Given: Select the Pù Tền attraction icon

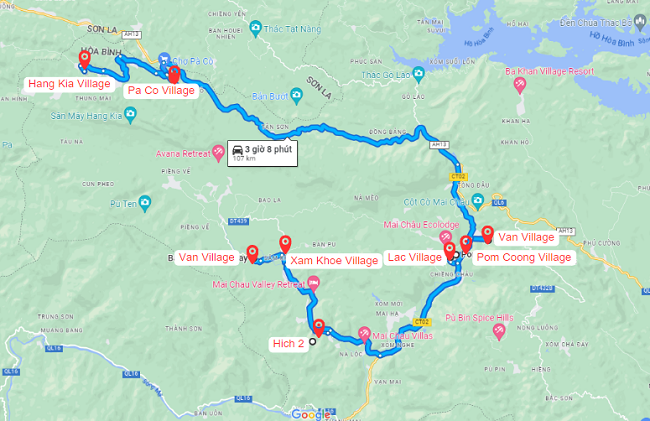Looking at the screenshot, I should pyautogui.click(x=145, y=203).
